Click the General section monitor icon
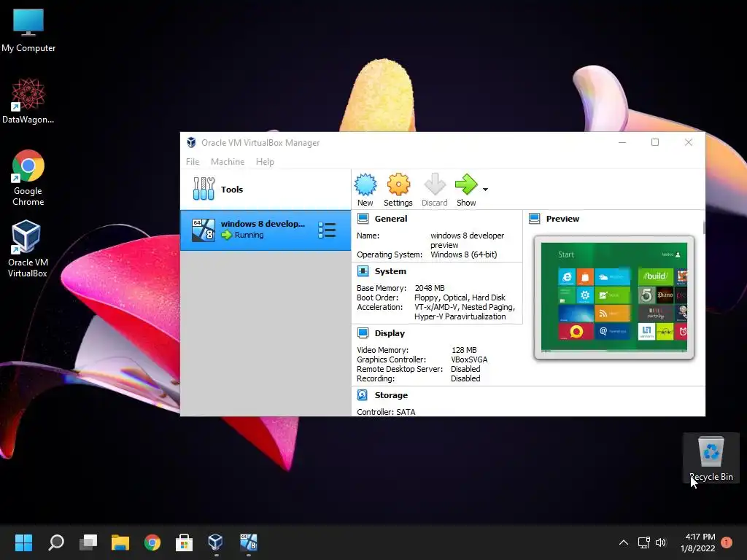The height and width of the screenshot is (560, 747). (363, 219)
